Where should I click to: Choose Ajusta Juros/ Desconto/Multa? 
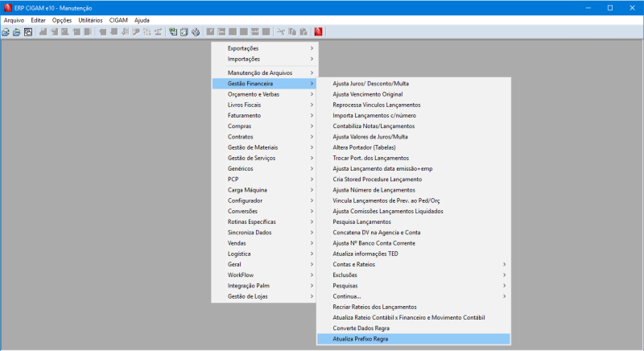point(414,84)
